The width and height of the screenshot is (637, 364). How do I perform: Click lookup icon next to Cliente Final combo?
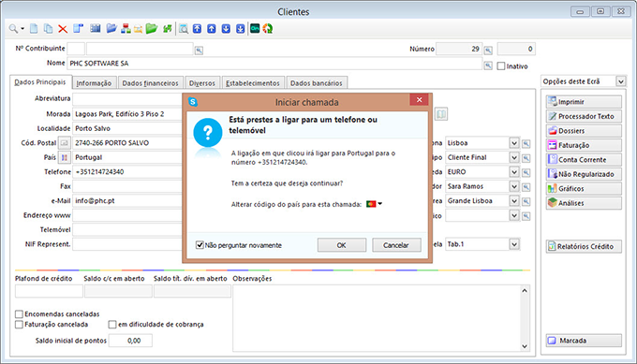(x=526, y=158)
